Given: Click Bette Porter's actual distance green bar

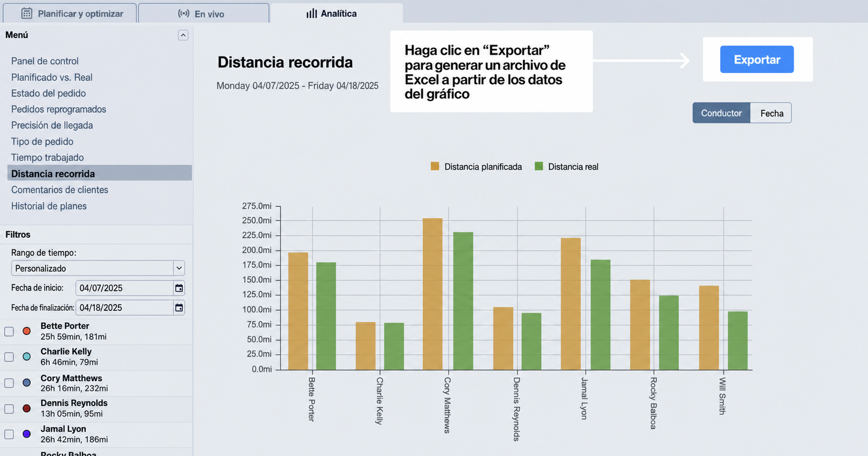Looking at the screenshot, I should (326, 316).
